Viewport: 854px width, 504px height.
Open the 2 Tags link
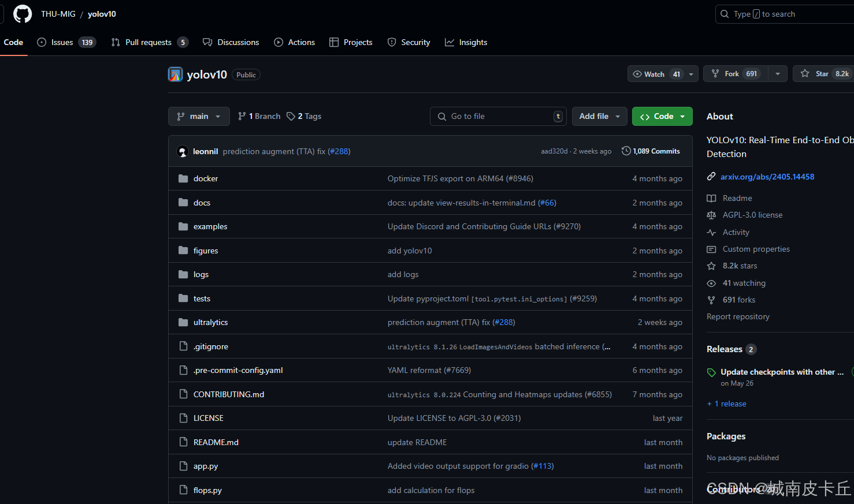coord(304,116)
